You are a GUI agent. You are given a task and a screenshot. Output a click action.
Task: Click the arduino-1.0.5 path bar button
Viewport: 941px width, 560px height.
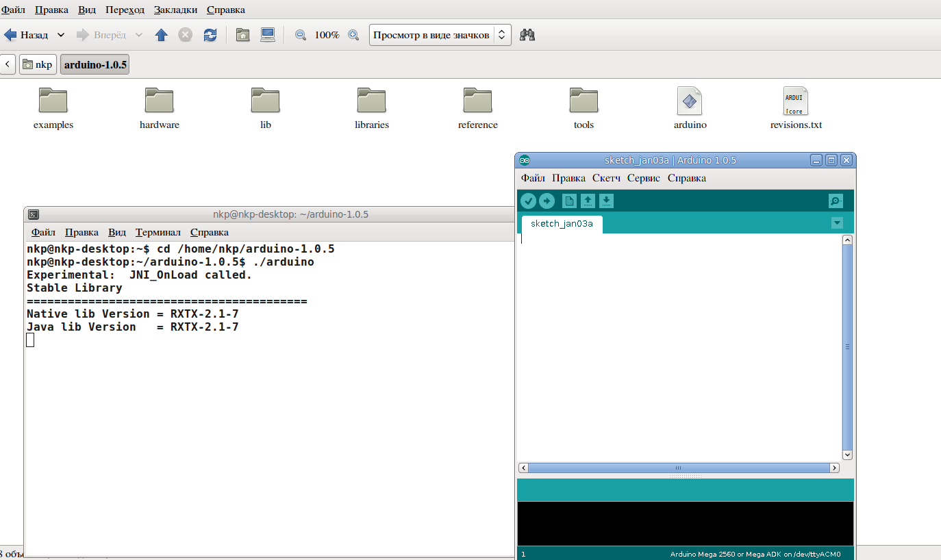pos(95,64)
